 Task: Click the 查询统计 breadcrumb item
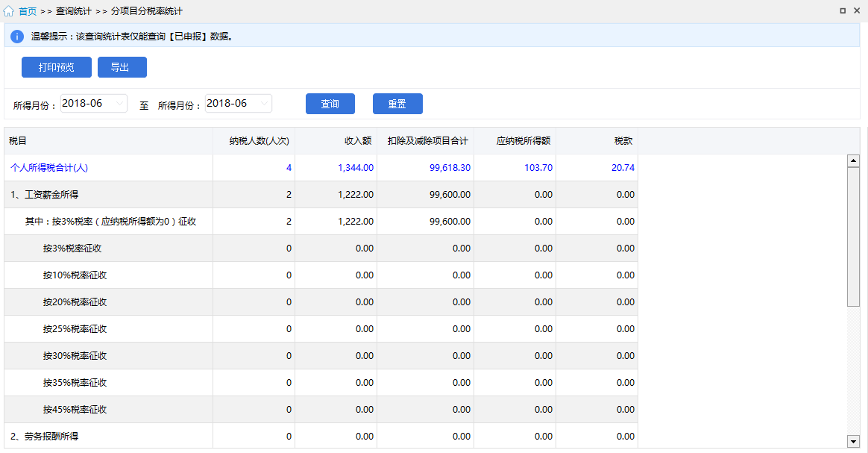tap(74, 11)
